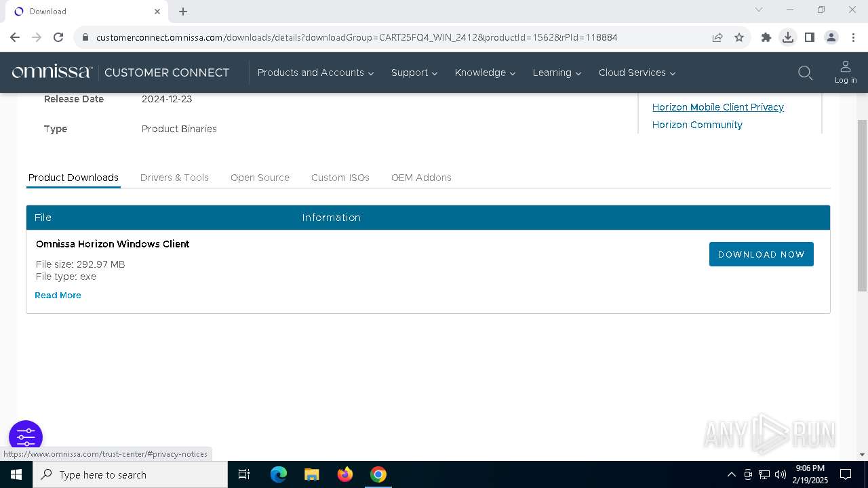Open the Chrome extensions puzzle icon
This screenshot has height=488, width=868.
[x=766, y=37]
